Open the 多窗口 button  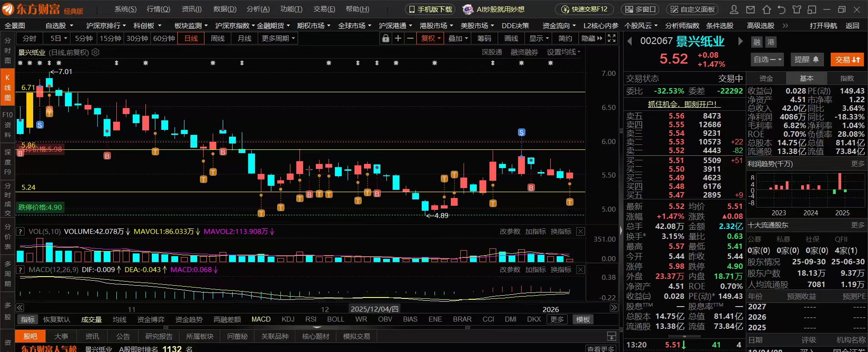click(640, 9)
